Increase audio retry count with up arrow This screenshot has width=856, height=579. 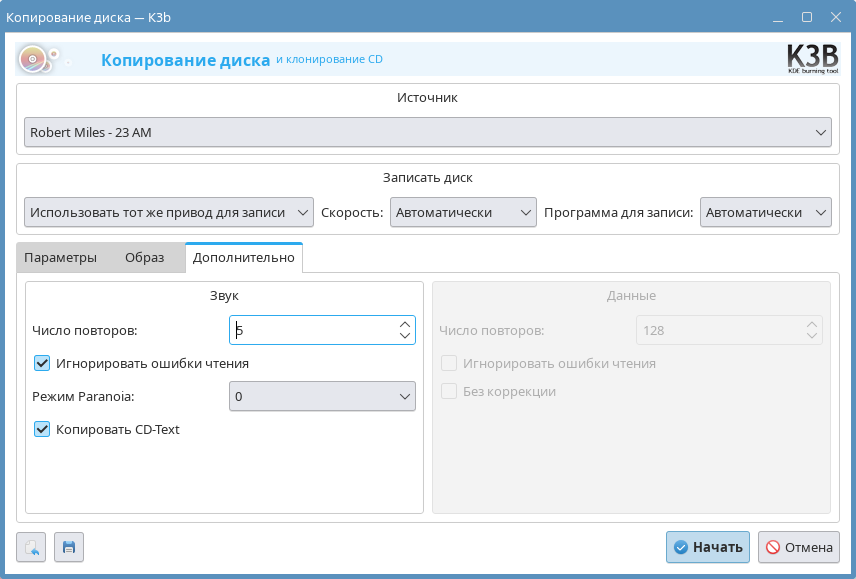pyautogui.click(x=405, y=324)
